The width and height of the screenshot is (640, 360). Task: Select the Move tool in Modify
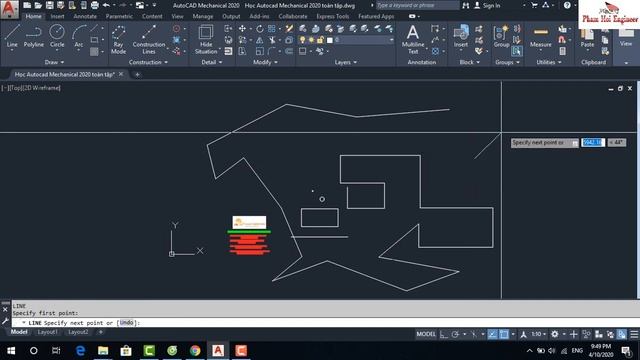242,29
